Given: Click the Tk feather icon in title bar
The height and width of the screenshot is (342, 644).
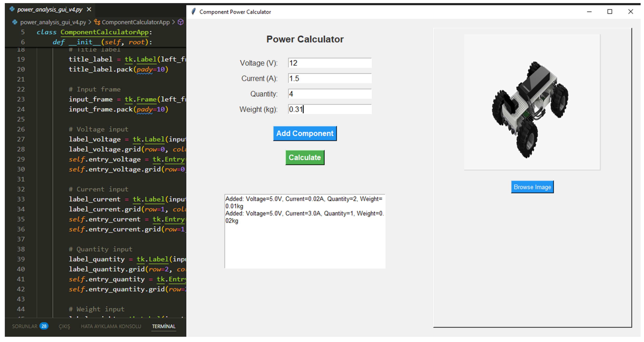Looking at the screenshot, I should coord(193,12).
